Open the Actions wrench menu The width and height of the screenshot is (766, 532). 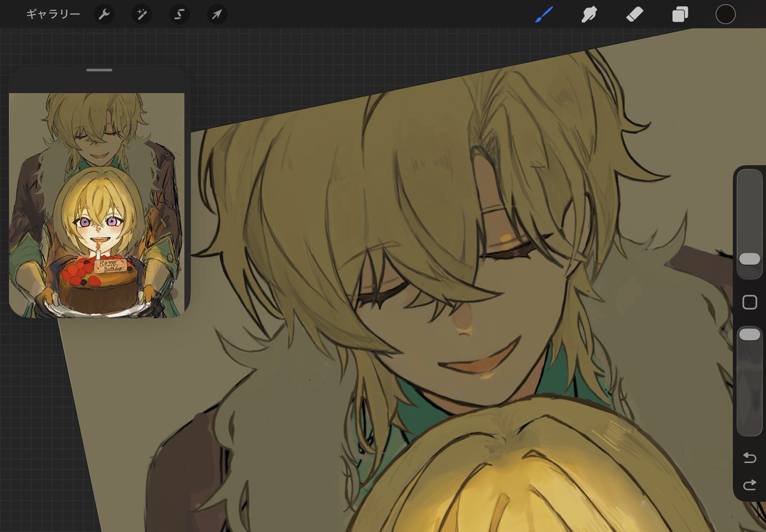tap(104, 14)
